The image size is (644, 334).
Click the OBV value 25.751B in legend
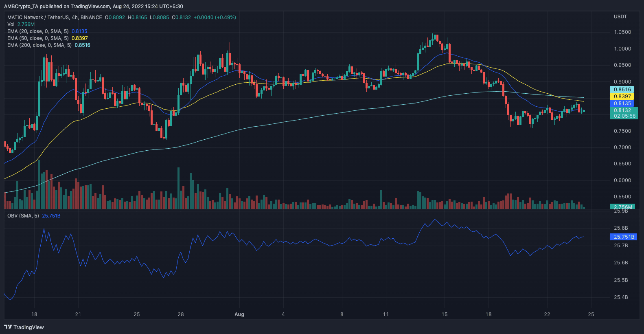point(51,216)
